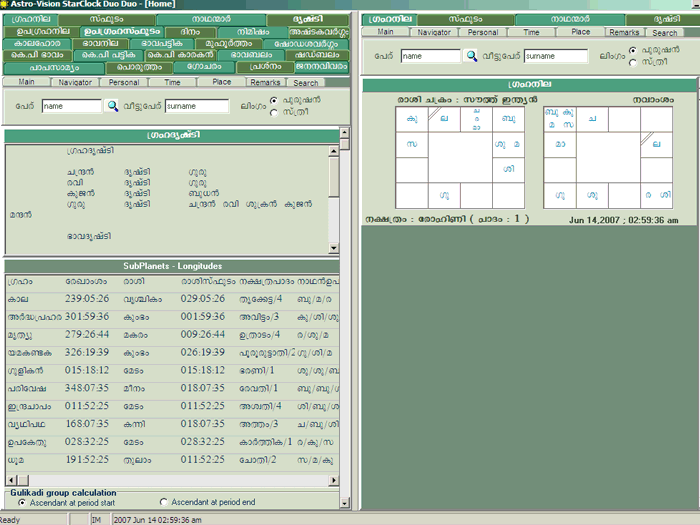The image size is (700, 525).
Task: Select the പുരുഷൻ radio in the left pane
Action: pos(274,100)
